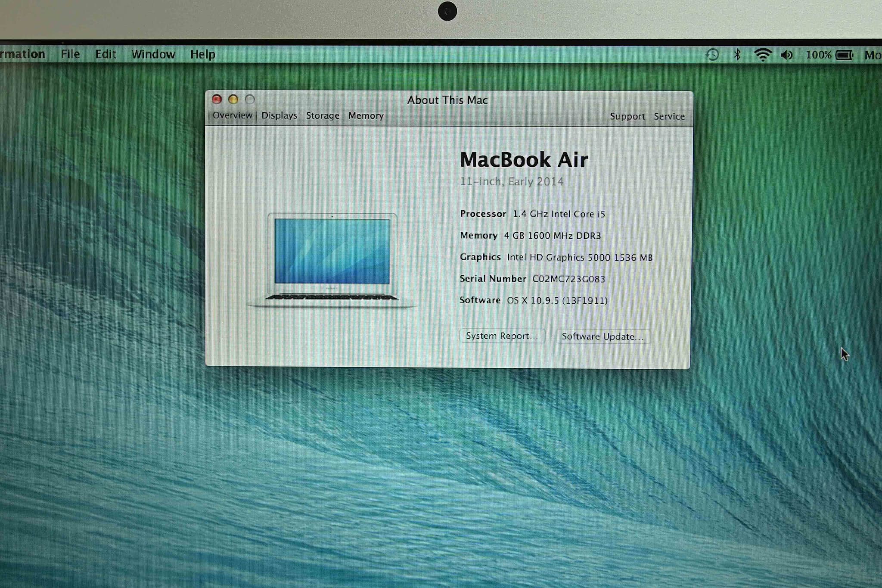
Task: Click the serial number C02MC723G083
Action: click(x=568, y=279)
